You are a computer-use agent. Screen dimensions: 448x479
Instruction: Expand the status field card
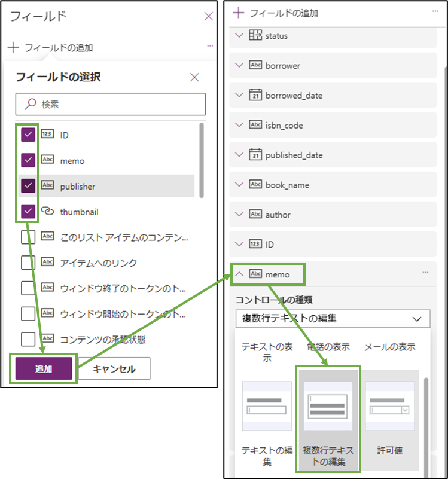239,35
